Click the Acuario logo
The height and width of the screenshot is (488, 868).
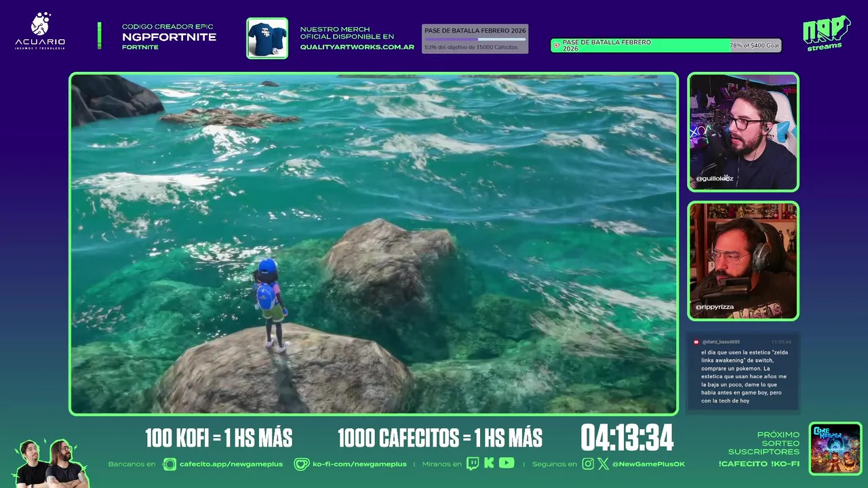41,31
